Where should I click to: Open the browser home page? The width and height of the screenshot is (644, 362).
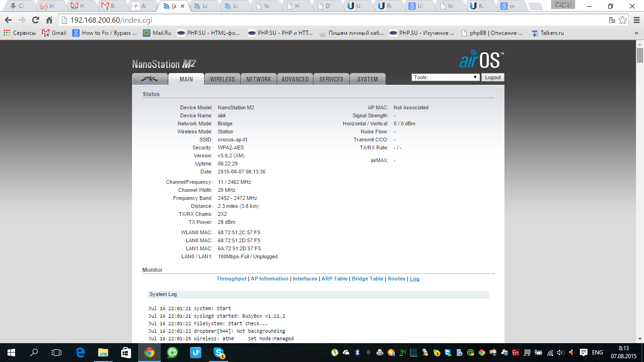[x=49, y=20]
